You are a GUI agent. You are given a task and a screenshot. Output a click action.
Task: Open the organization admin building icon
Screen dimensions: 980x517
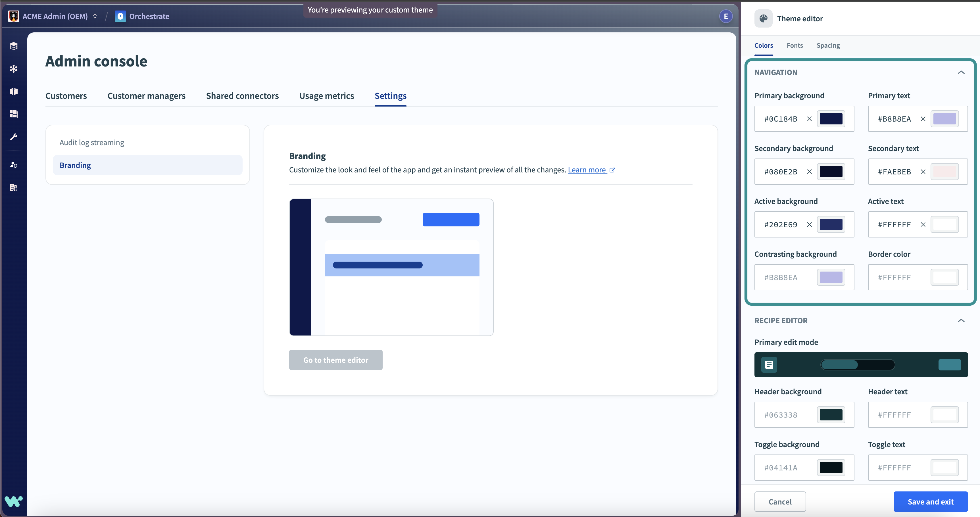coord(14,187)
